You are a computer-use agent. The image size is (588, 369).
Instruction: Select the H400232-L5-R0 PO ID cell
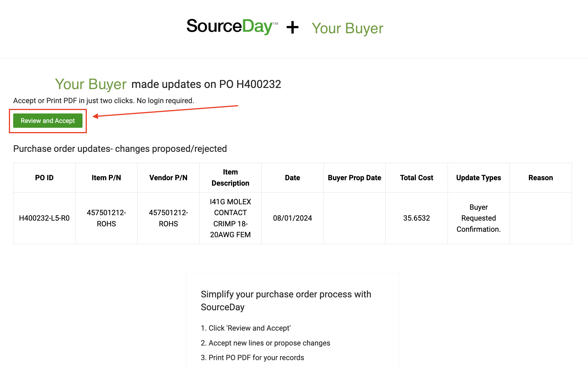pyautogui.click(x=44, y=218)
